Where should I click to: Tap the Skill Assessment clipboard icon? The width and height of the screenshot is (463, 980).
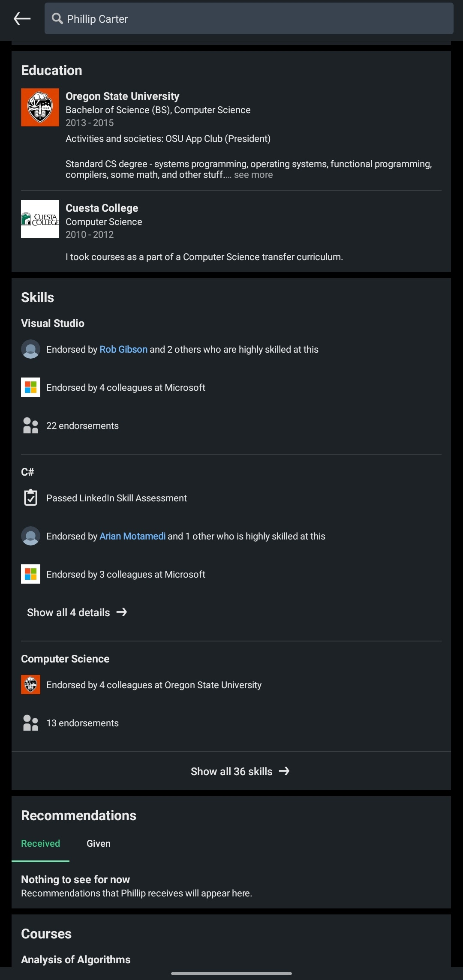[30, 497]
